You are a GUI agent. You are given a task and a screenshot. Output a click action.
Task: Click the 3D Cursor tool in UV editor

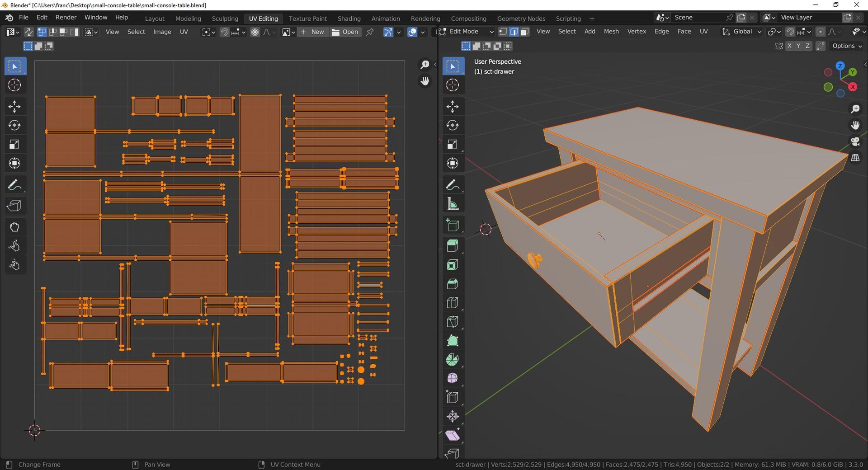[14, 85]
